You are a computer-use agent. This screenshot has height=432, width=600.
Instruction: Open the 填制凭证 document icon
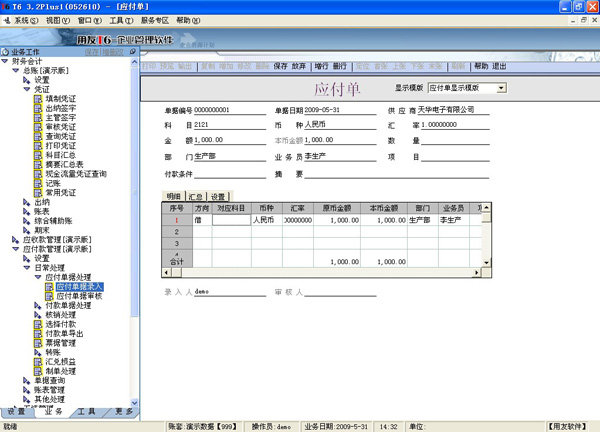[x=38, y=99]
